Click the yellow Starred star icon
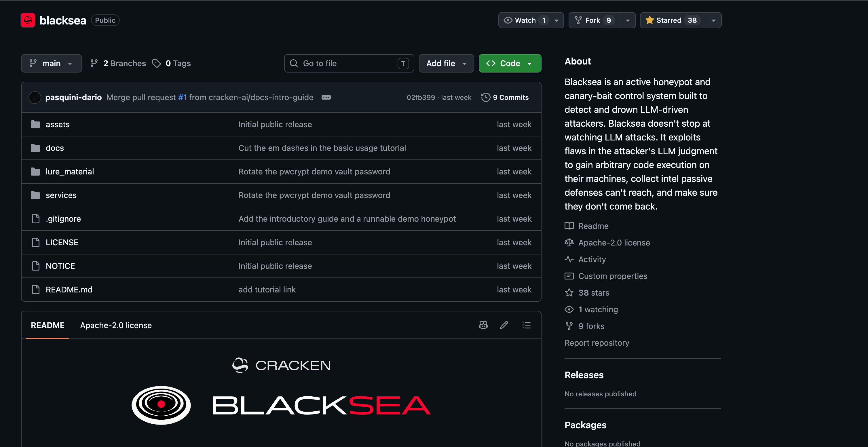 pyautogui.click(x=649, y=20)
